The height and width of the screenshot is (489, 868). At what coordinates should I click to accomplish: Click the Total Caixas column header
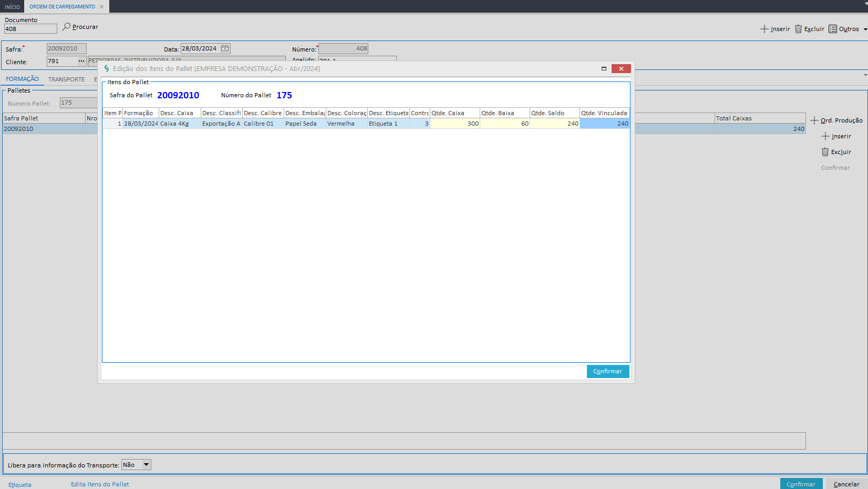tap(760, 118)
